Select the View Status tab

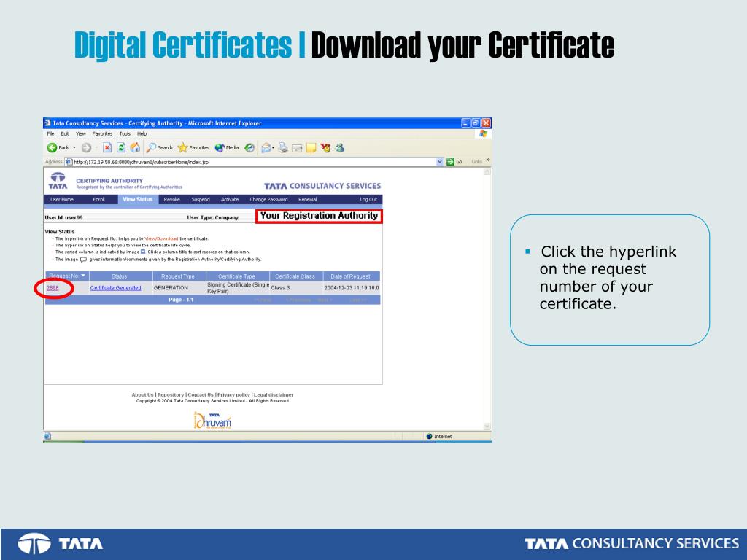point(138,199)
